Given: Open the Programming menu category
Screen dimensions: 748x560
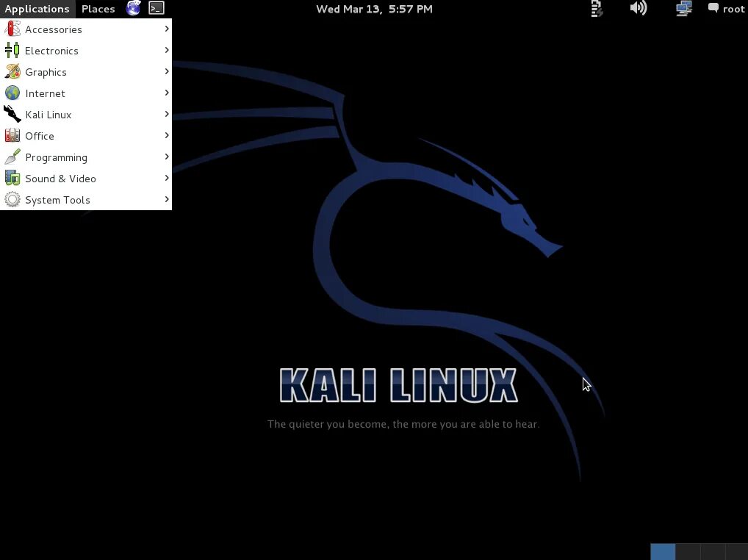Looking at the screenshot, I should [86, 157].
